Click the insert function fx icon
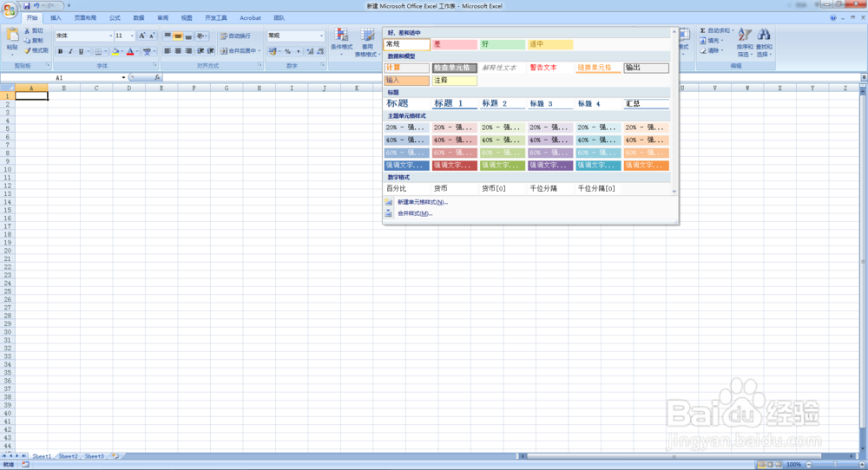Viewport: 868px width, 470px height. pos(157,77)
